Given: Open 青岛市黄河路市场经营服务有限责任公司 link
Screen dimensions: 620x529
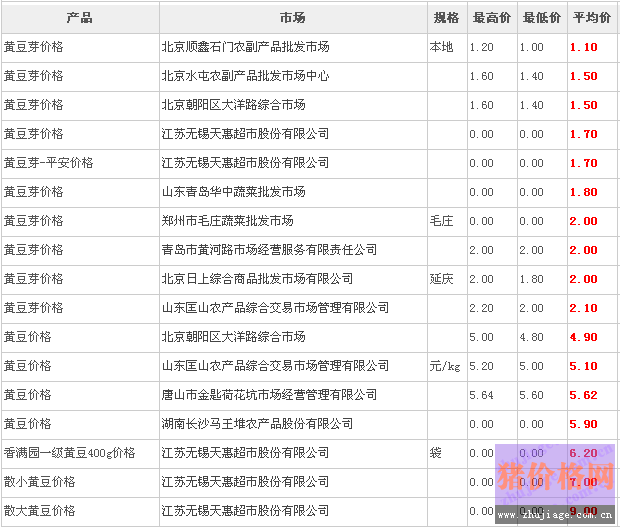Looking at the screenshot, I should (269, 250).
